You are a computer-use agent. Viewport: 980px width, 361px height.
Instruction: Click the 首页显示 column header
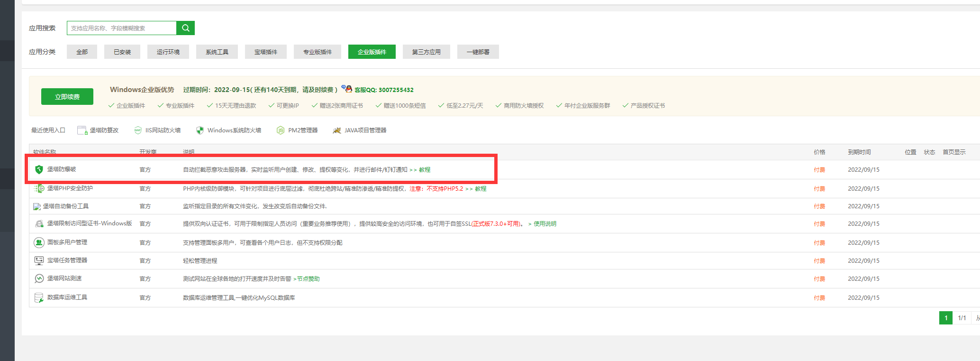point(954,152)
